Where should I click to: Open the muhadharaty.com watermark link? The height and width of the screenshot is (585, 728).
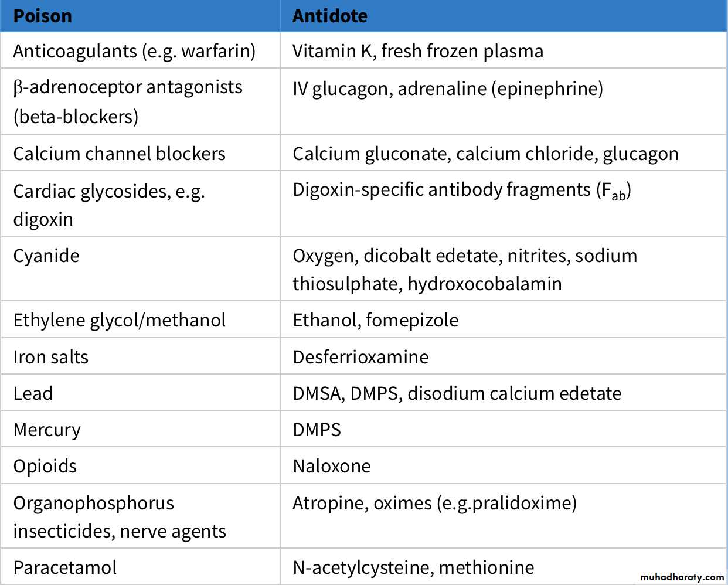[x=683, y=577]
